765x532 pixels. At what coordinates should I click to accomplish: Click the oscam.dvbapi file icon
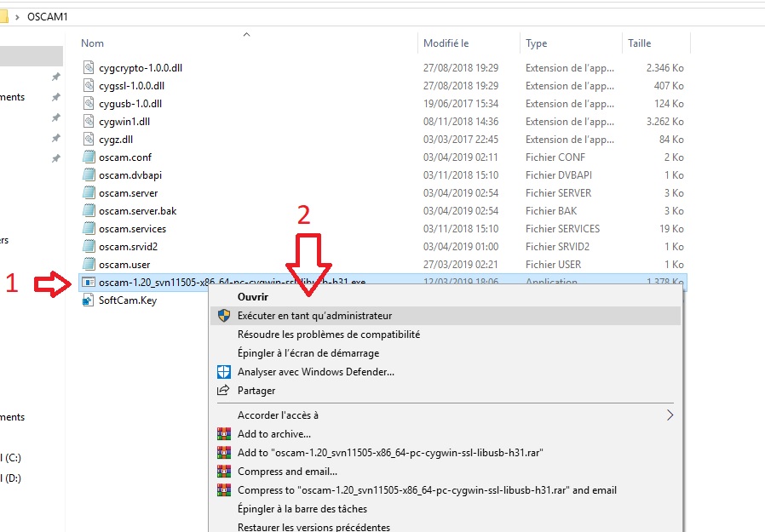89,174
